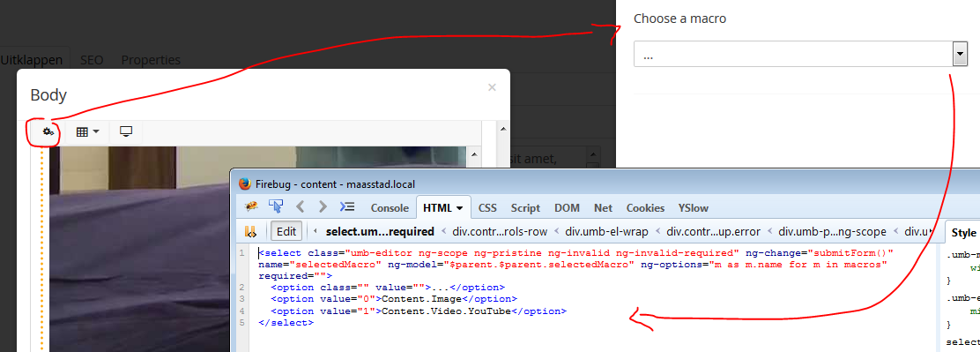The width and height of the screenshot is (980, 352).
Task: Click the Content.Video.YouTube option line
Action: [x=419, y=311]
